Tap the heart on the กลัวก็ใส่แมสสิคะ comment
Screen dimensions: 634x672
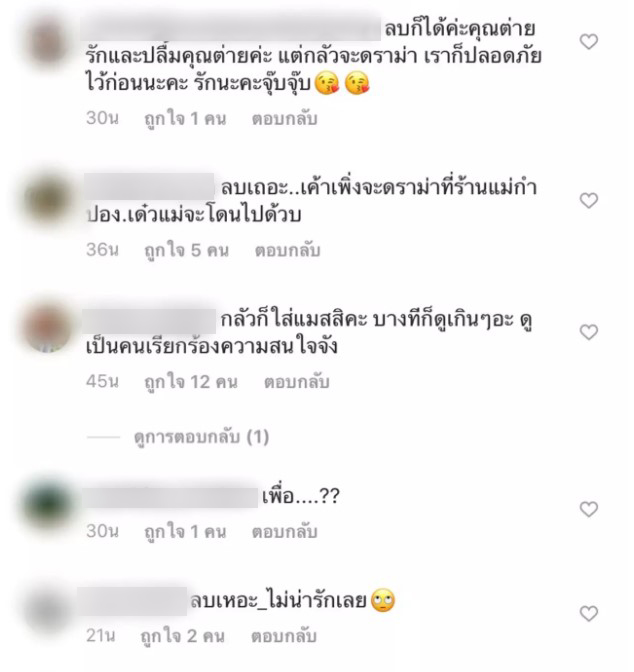tap(589, 332)
